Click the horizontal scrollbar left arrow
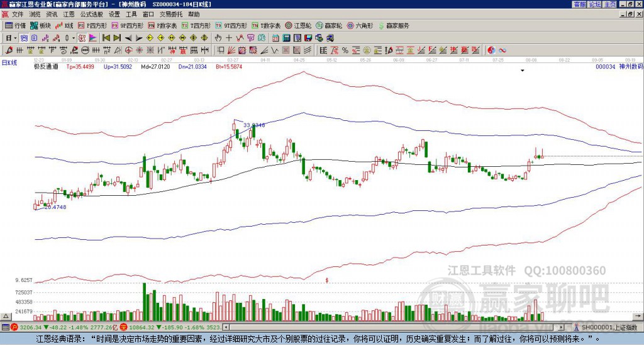Viewport: 644px width, 345px height. click(225, 327)
